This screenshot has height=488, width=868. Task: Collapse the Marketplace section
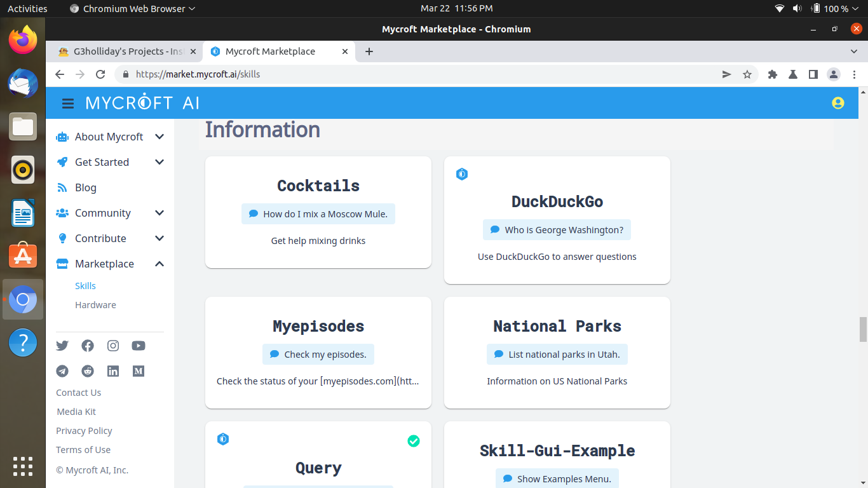(159, 264)
